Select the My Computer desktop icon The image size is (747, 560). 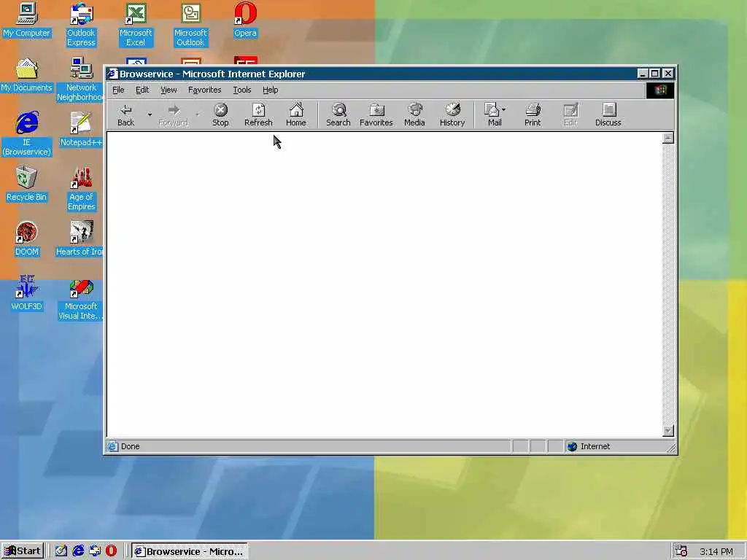pos(26,20)
